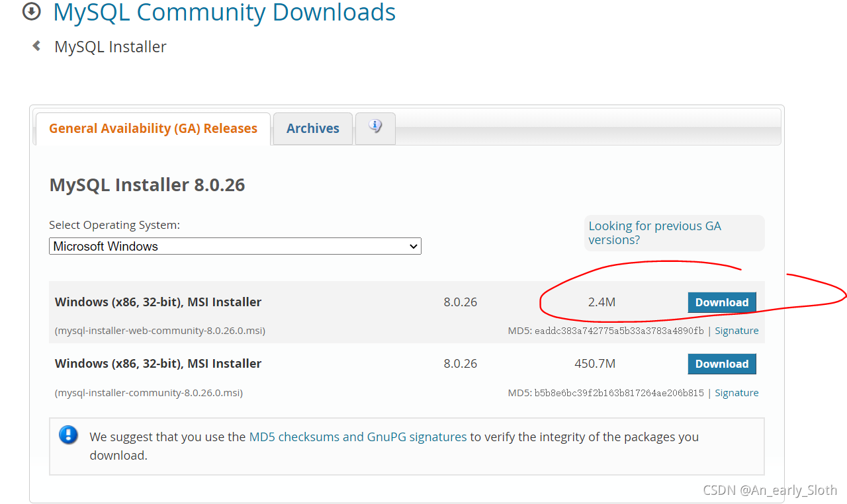
Task: Open the Select Operating System dropdown
Action: pyautogui.click(x=235, y=246)
